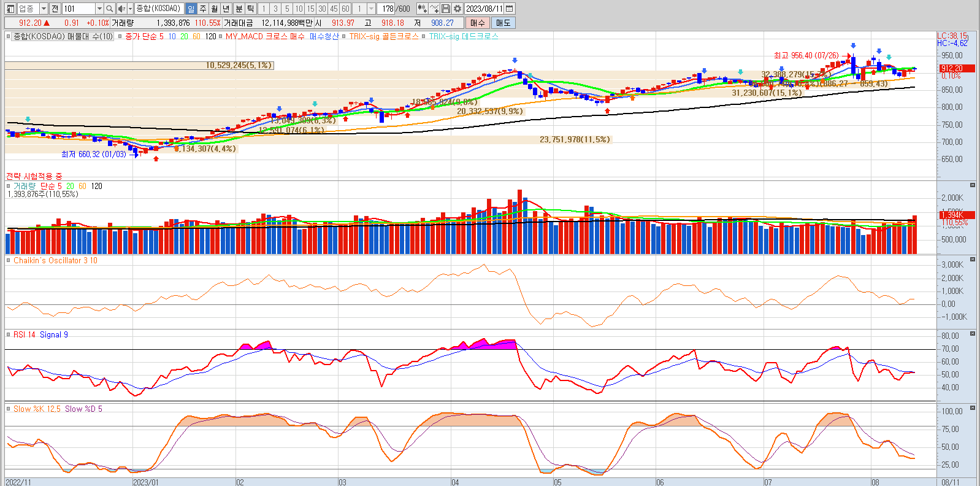Viewport: 980px width, 486px height.
Task: Open chart settings gear icon
Action: pos(457,9)
